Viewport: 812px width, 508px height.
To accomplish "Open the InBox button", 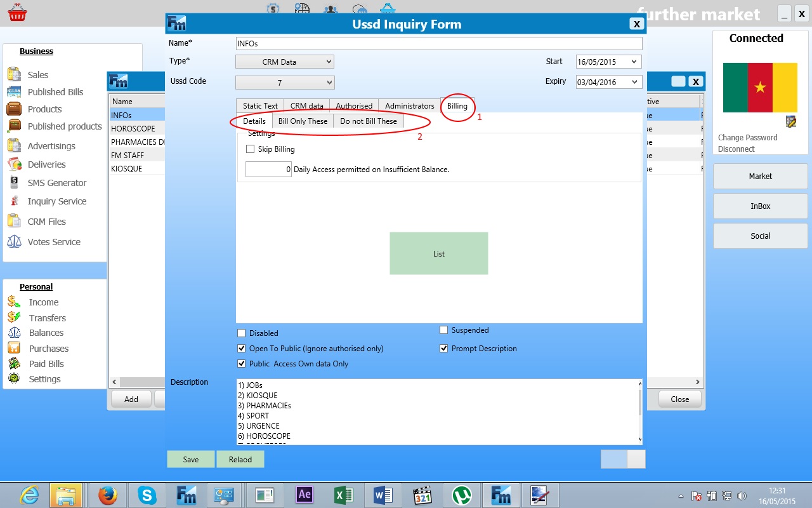I will point(761,206).
